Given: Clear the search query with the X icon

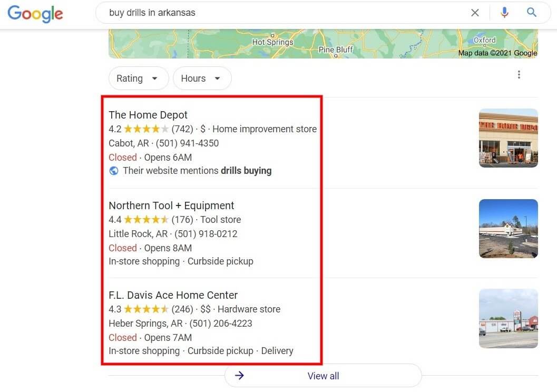Looking at the screenshot, I should (475, 13).
